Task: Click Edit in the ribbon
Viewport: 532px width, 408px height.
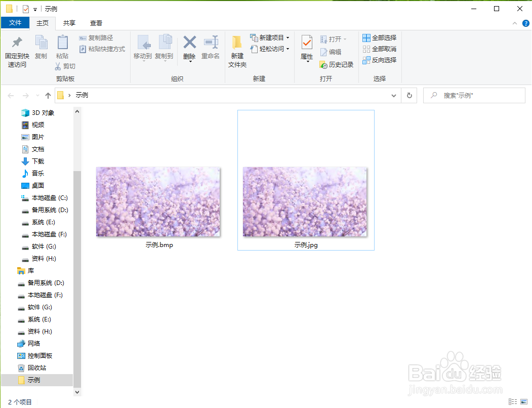Action: (x=331, y=52)
